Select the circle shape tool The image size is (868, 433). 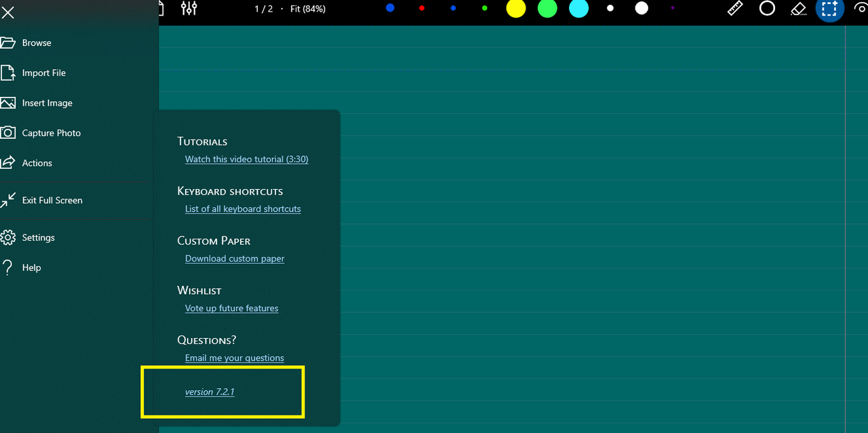coord(767,8)
